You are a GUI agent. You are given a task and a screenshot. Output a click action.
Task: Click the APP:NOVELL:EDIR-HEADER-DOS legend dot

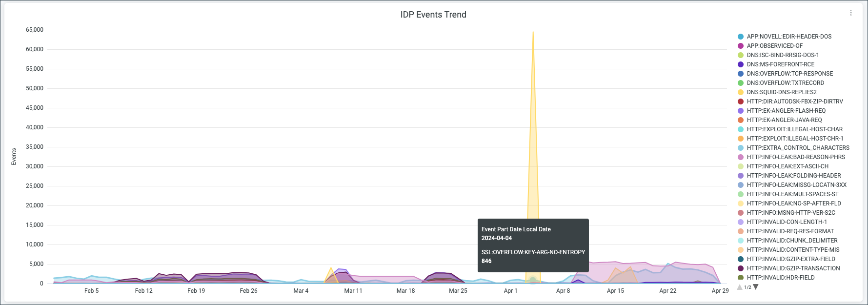tap(741, 37)
